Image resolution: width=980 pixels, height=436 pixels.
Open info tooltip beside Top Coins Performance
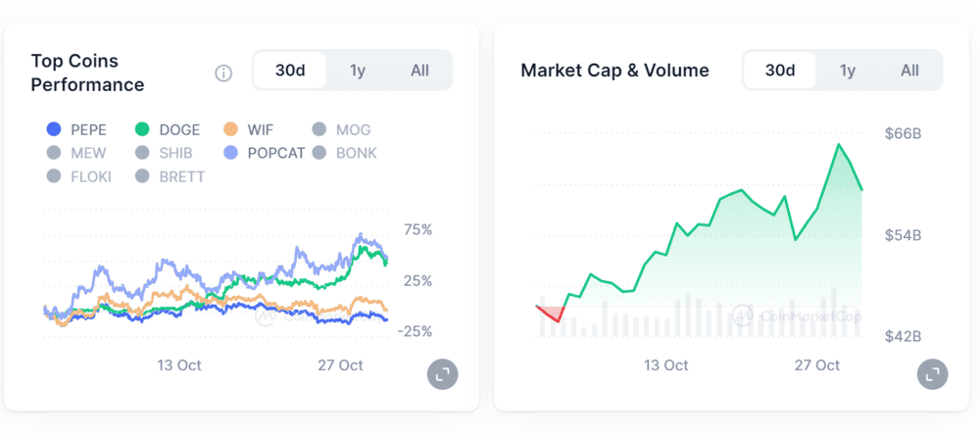pos(223,73)
